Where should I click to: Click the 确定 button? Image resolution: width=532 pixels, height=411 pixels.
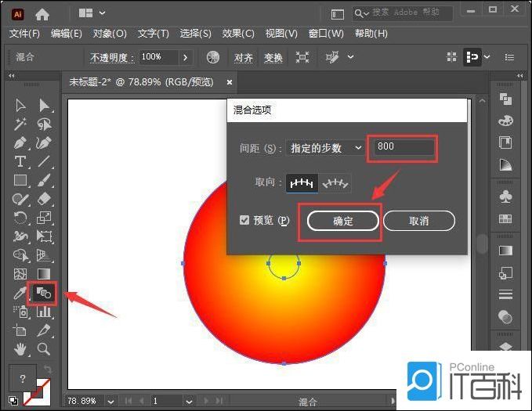point(343,221)
